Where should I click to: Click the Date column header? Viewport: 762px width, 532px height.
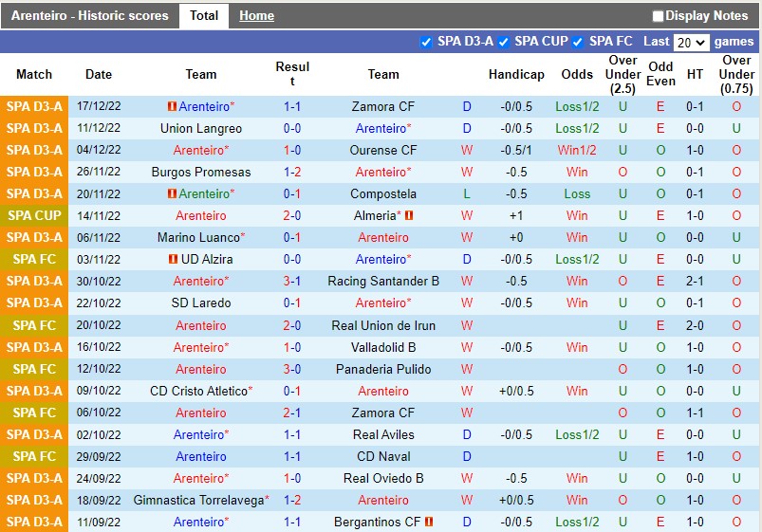[99, 74]
